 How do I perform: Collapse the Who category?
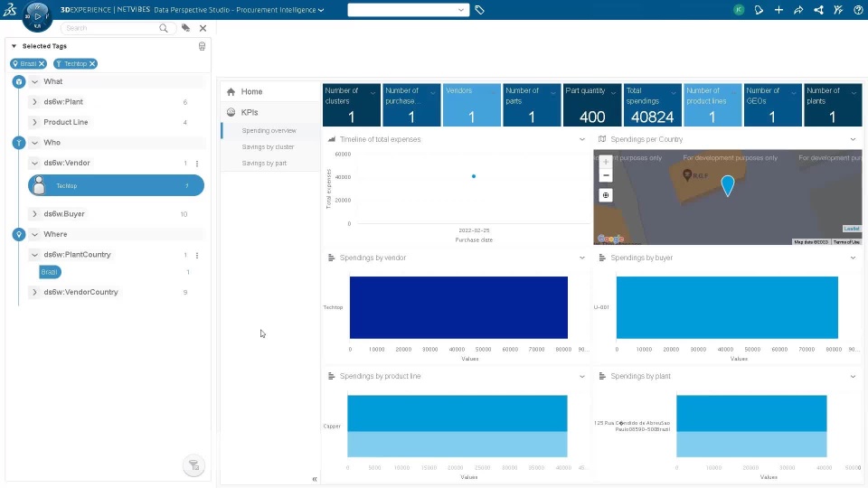[x=35, y=143]
